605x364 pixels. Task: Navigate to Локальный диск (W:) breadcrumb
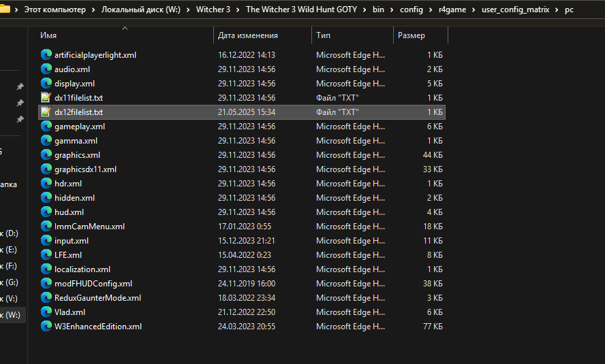[x=141, y=10]
